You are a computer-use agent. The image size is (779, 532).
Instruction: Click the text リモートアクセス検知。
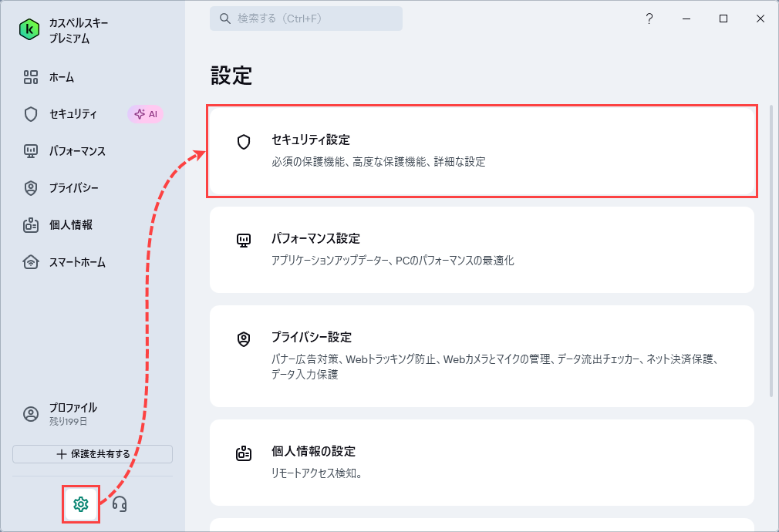[x=316, y=473]
